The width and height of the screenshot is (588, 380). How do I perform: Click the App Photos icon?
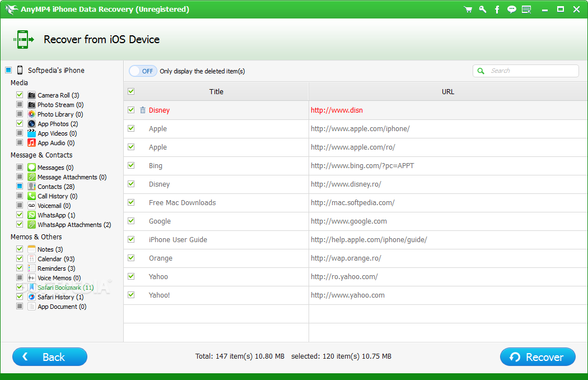(x=31, y=123)
